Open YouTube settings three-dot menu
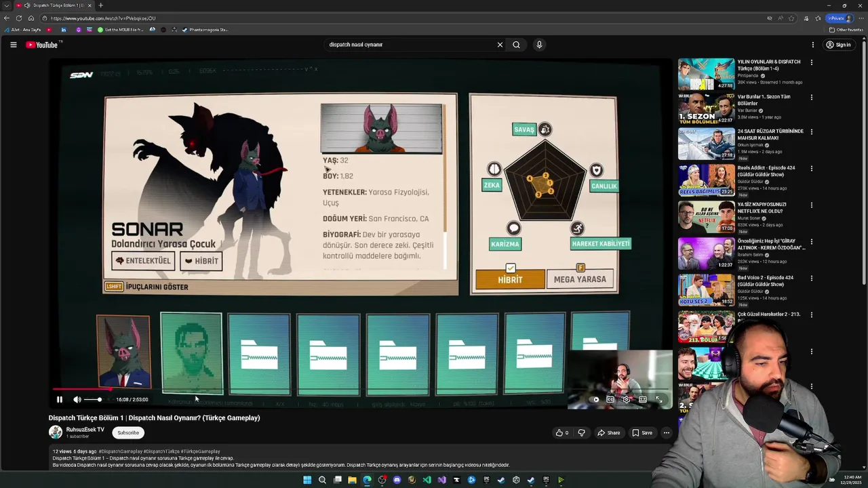This screenshot has height=488, width=868. pyautogui.click(x=812, y=45)
